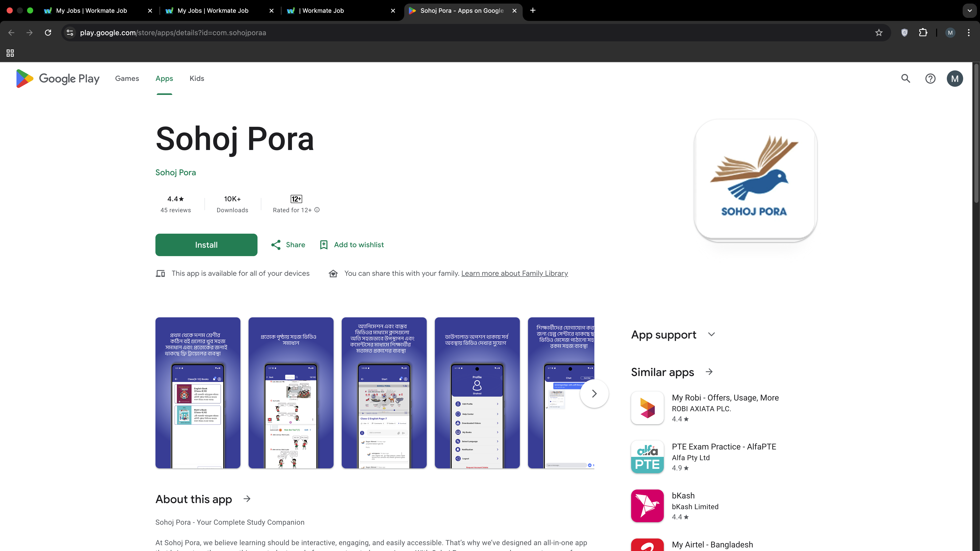Click the Similar apps arrow
Screen dimensions: 980x551
point(709,372)
